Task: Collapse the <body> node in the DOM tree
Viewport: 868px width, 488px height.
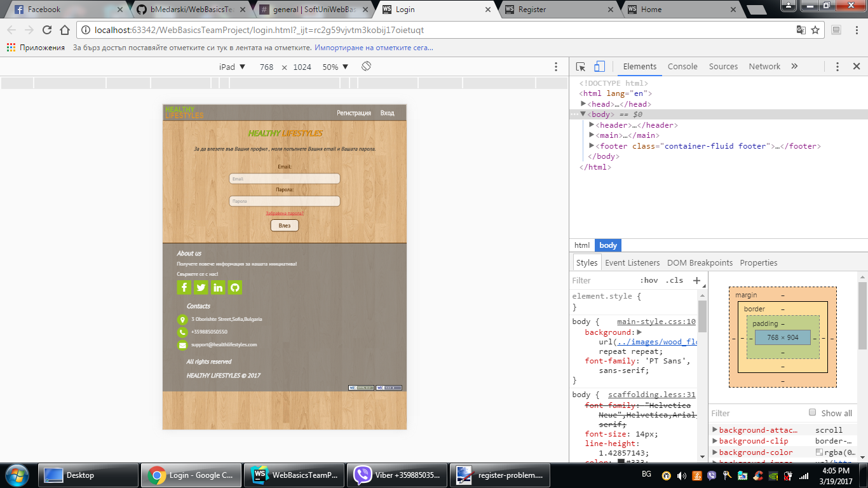Action: (583, 114)
